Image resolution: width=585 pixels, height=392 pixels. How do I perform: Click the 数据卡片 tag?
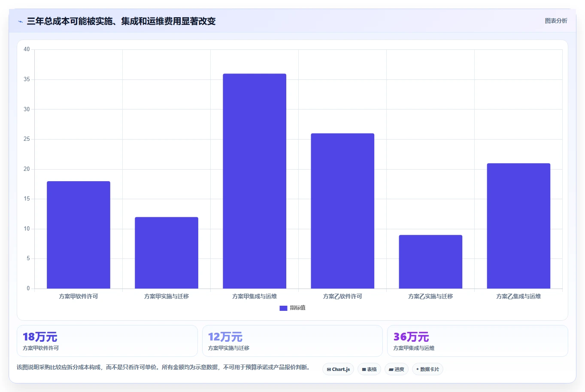[427, 369]
